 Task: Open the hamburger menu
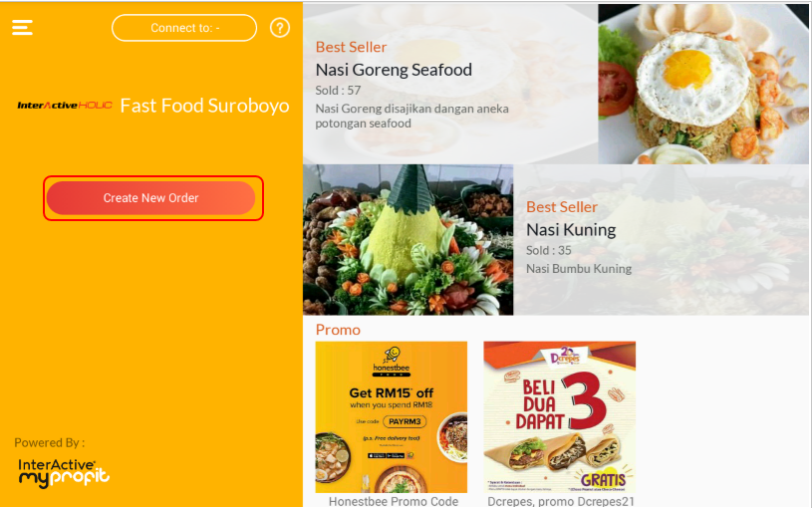22,28
